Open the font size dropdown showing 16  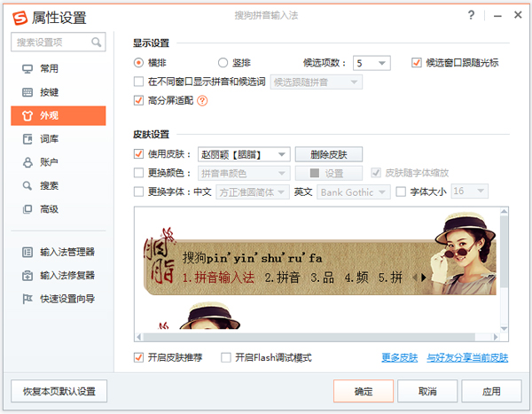pyautogui.click(x=470, y=191)
